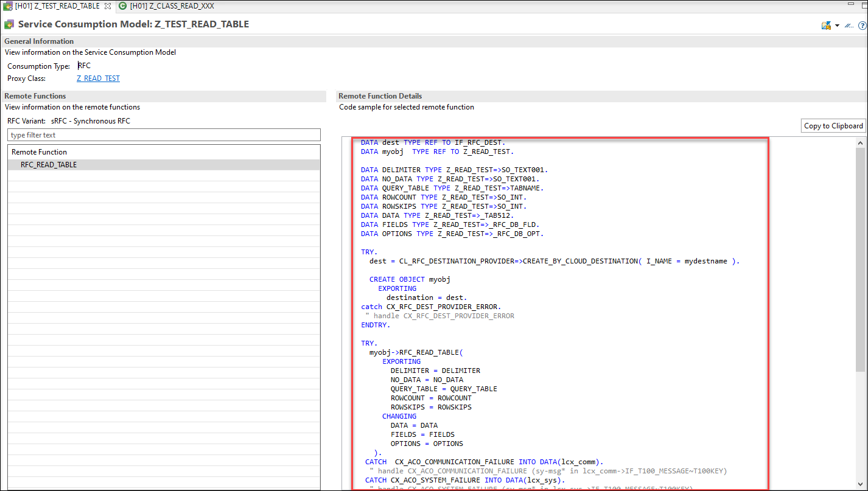Click the 'DATA ROWCOUNT TYPE' code line
Viewport: 868px width, 491px height.
tap(444, 197)
